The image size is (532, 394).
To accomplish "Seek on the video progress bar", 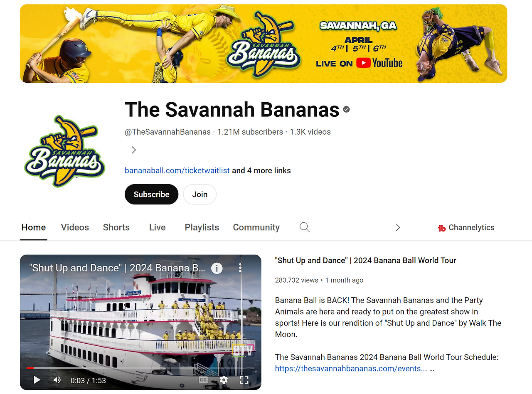I will (140, 368).
